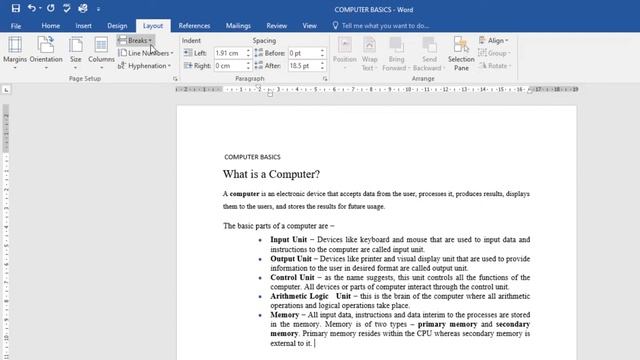Open the References tab
This screenshot has height=360, width=640.
[194, 26]
